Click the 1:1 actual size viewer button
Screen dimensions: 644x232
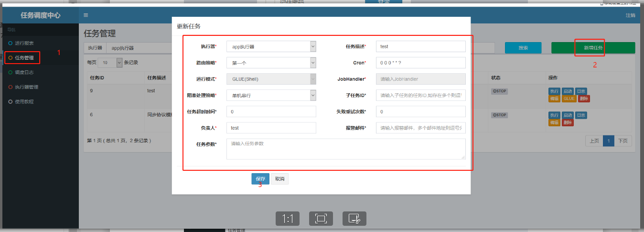[288, 219]
